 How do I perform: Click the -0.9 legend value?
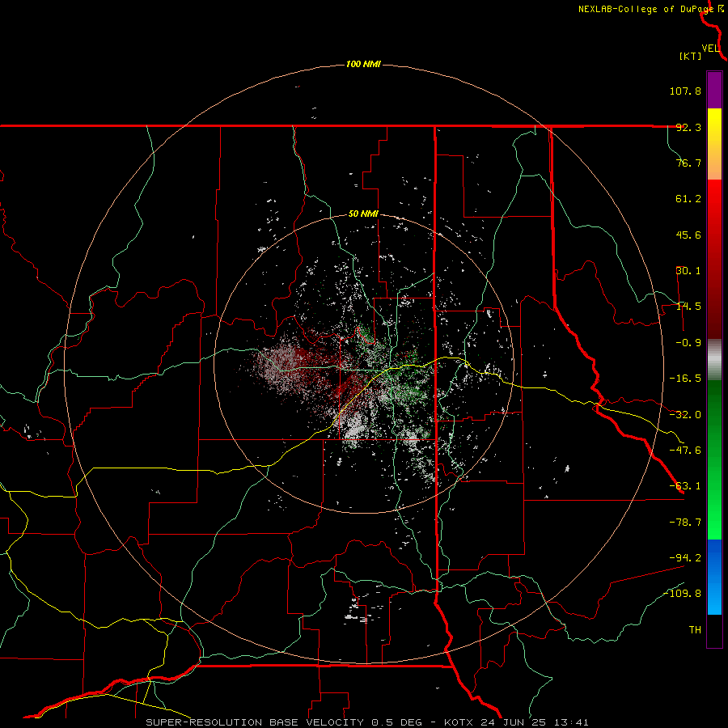point(688,343)
